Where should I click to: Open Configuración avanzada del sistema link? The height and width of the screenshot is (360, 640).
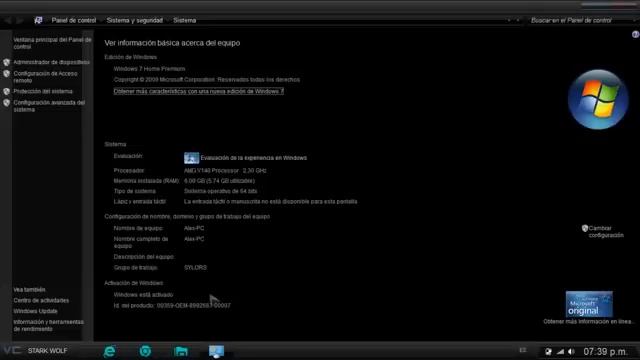tap(49, 106)
